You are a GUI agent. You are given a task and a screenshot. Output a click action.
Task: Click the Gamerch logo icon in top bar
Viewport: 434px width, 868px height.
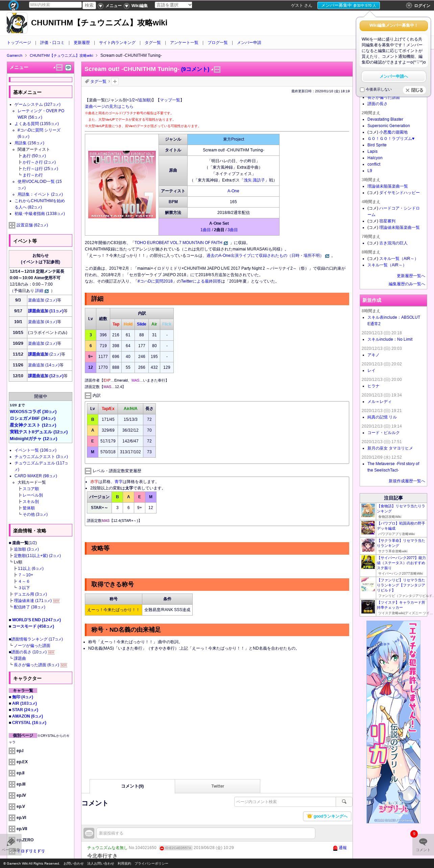tap(14, 5)
